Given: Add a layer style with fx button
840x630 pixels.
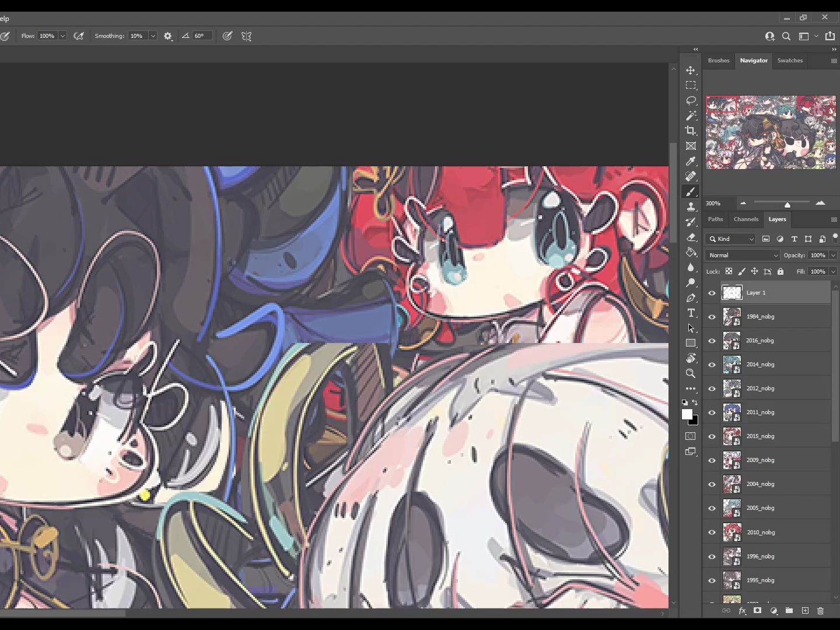Looking at the screenshot, I should click(x=742, y=611).
